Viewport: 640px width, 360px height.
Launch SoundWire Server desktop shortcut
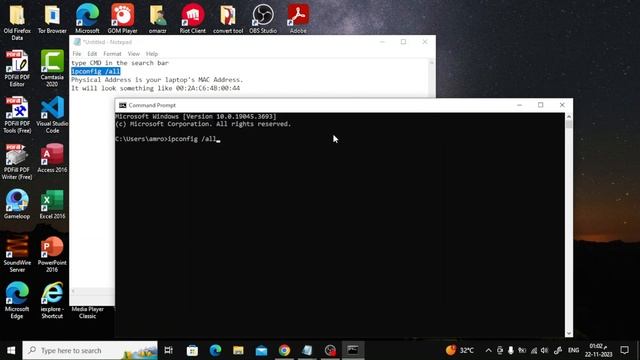point(17,254)
